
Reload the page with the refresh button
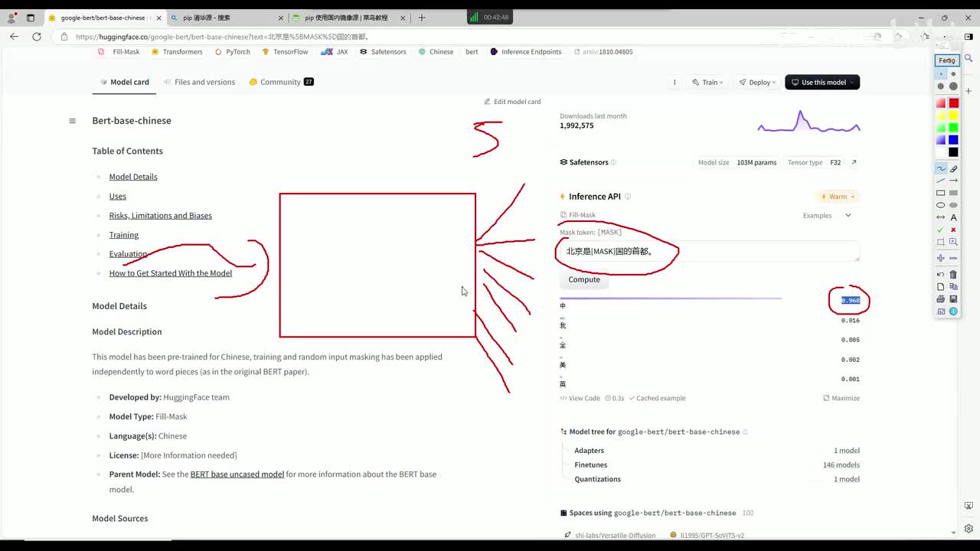pyautogui.click(x=37, y=36)
